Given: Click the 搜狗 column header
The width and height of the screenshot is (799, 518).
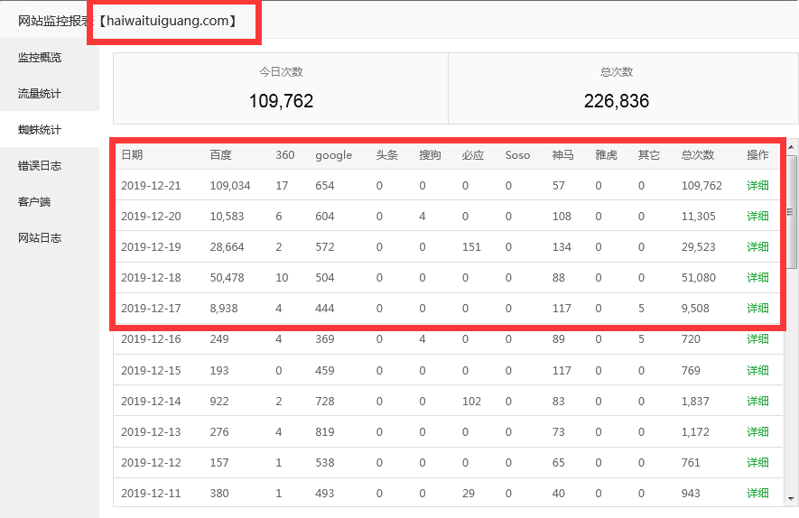Looking at the screenshot, I should (x=430, y=155).
